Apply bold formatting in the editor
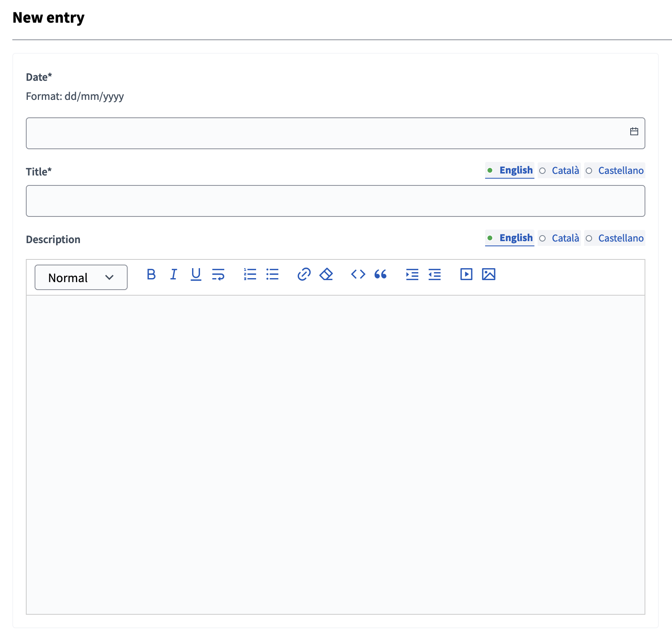Viewport: 672px width, 639px height. click(x=151, y=274)
